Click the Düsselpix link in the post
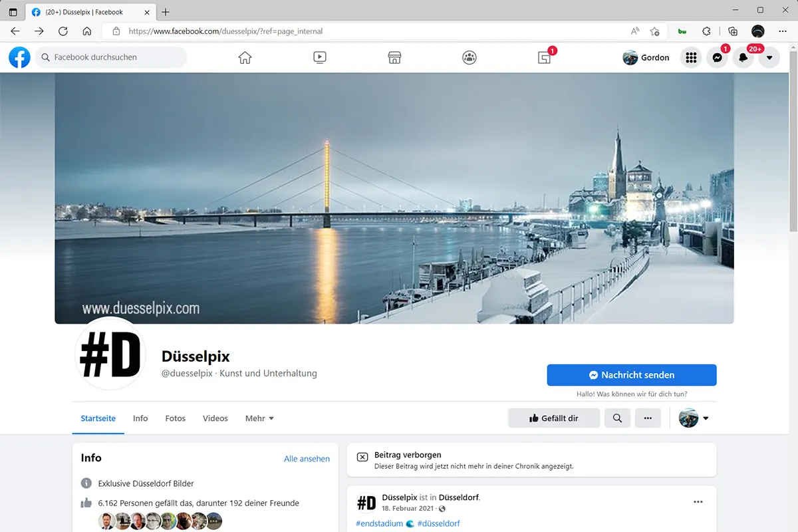 click(x=400, y=497)
